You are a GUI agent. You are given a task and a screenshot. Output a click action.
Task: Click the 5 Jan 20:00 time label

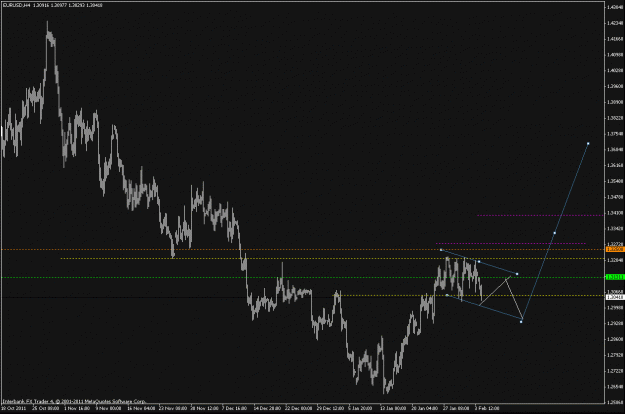[360, 408]
